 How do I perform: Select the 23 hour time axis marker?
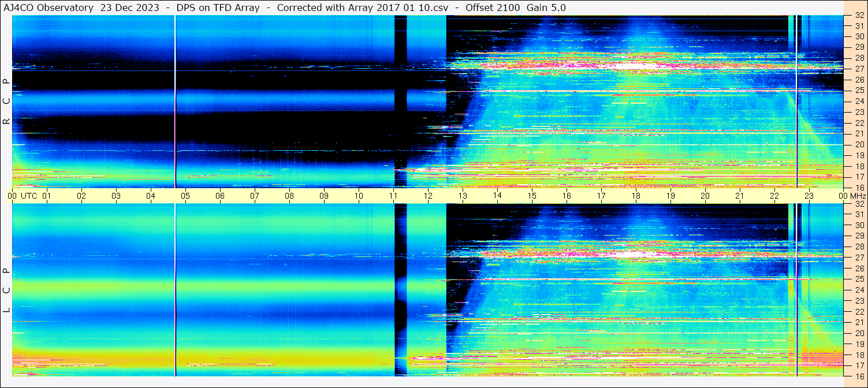point(809,196)
